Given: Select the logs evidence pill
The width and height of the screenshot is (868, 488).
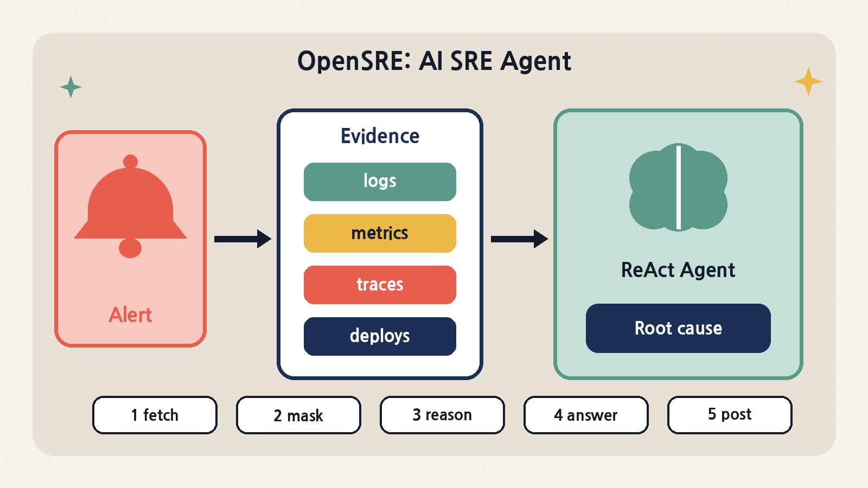Looking at the screenshot, I should pos(380,182).
